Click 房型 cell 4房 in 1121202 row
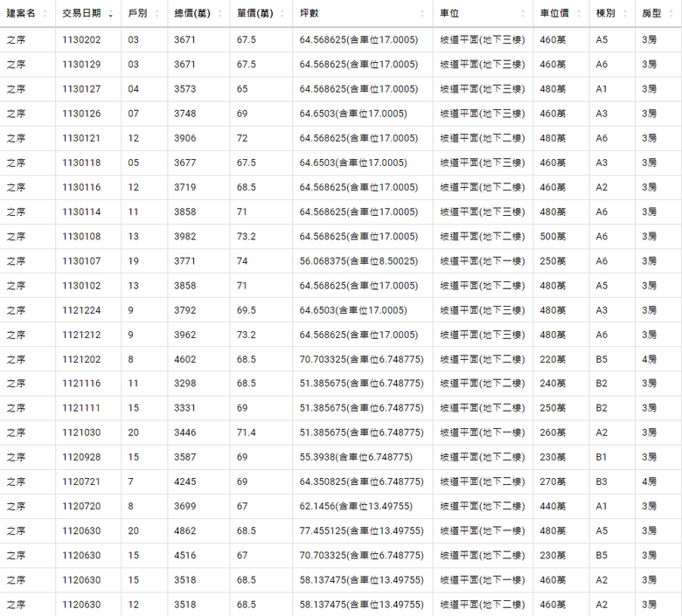The image size is (682, 616). click(649, 359)
